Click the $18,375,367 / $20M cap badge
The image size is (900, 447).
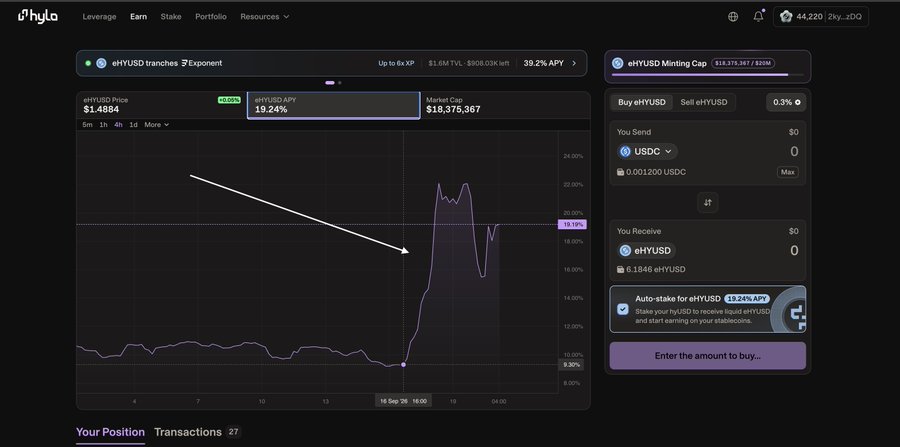point(744,63)
